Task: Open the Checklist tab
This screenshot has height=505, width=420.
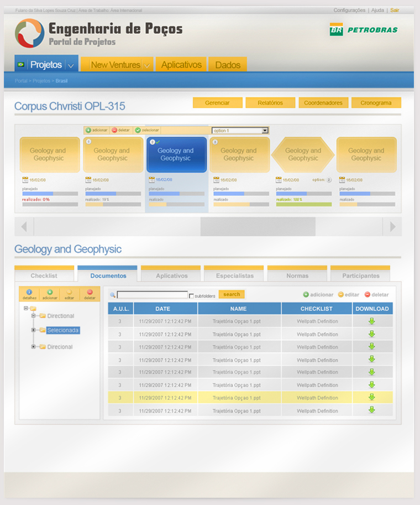Action: (x=44, y=274)
